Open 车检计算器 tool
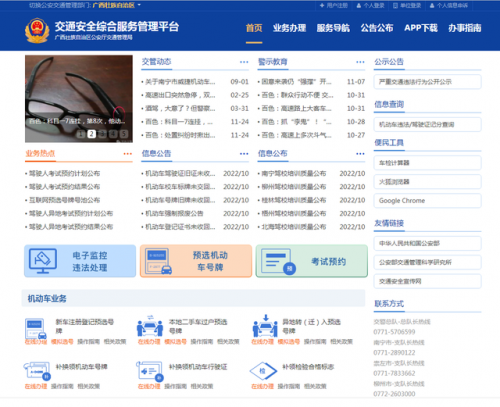 click(x=428, y=163)
